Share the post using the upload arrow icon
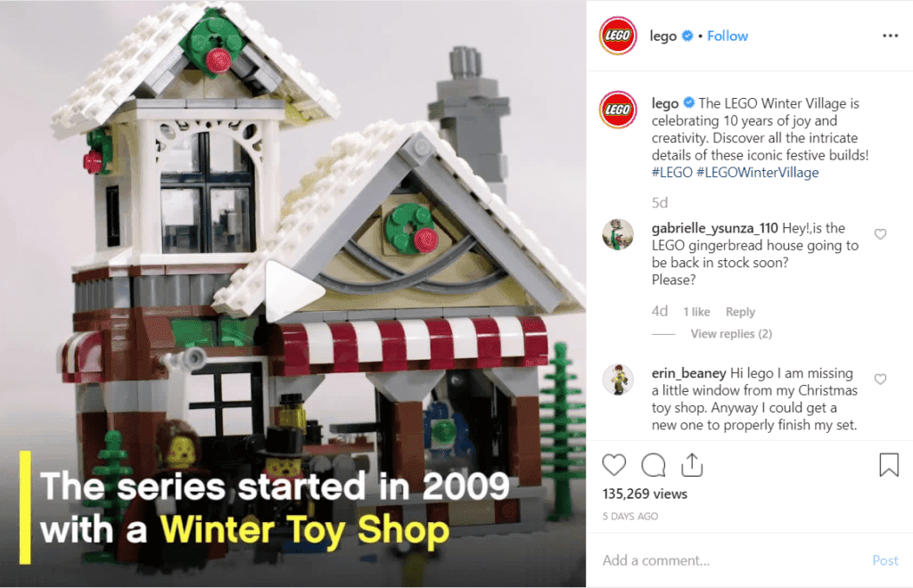 pyautogui.click(x=692, y=465)
